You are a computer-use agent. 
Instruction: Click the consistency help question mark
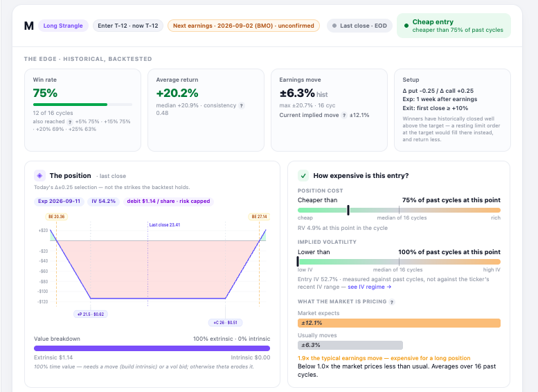(x=242, y=106)
